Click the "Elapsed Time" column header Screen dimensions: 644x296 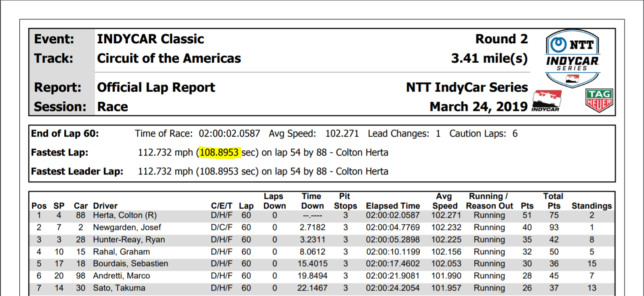tap(393, 206)
